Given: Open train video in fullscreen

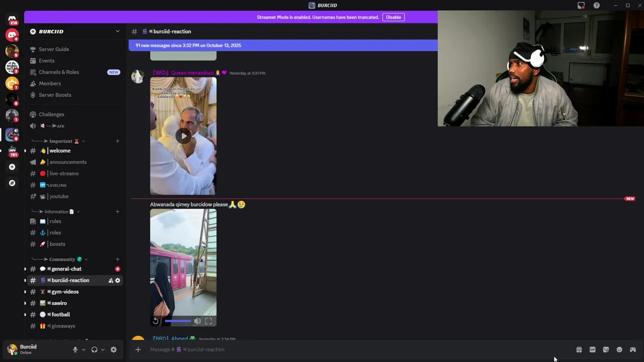Looking at the screenshot, I should tap(208, 321).
